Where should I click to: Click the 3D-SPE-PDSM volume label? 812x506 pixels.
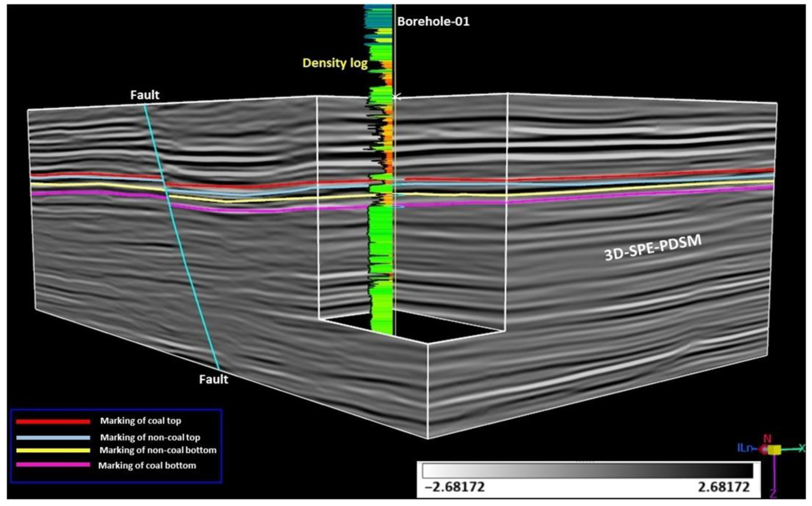[653, 248]
